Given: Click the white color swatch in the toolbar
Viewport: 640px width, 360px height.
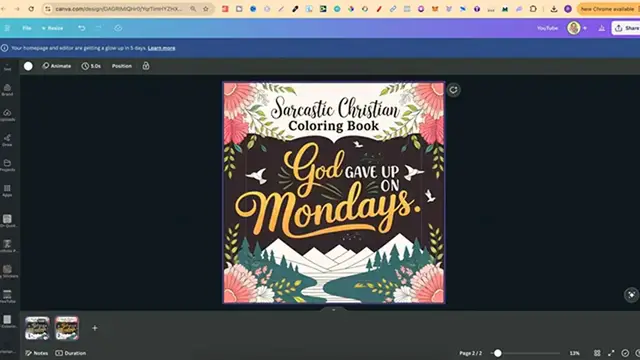Looking at the screenshot, I should (28, 66).
